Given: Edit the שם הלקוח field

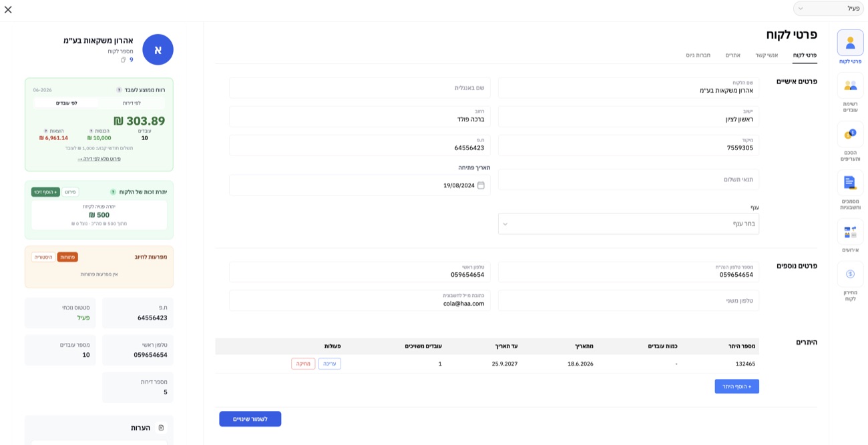Looking at the screenshot, I should click(x=628, y=87).
